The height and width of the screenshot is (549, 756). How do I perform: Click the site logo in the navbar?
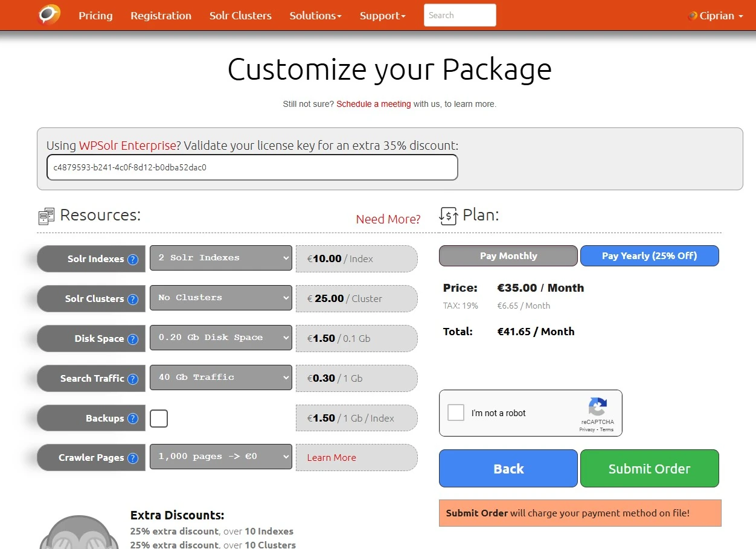coord(49,14)
